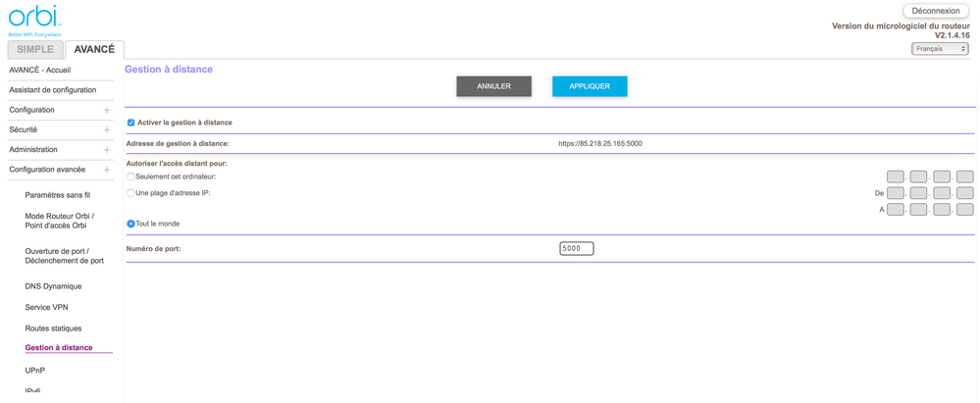
Task: Open DNS Dynamique page
Action: [53, 286]
